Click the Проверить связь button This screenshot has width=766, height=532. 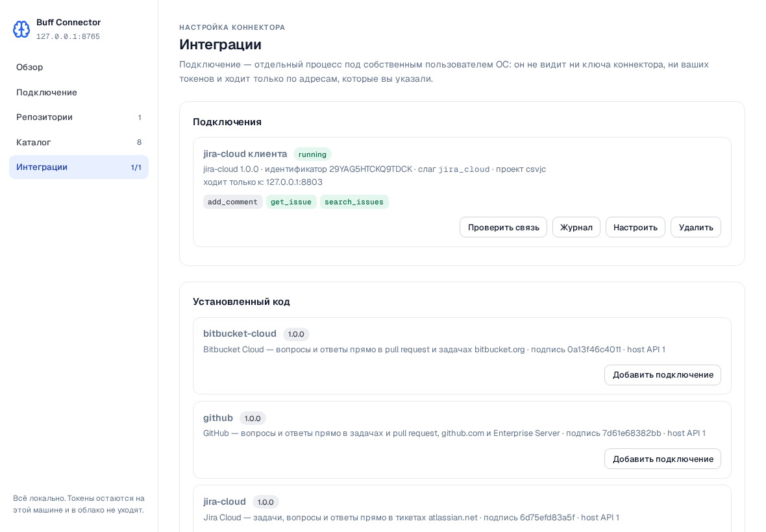click(x=503, y=228)
